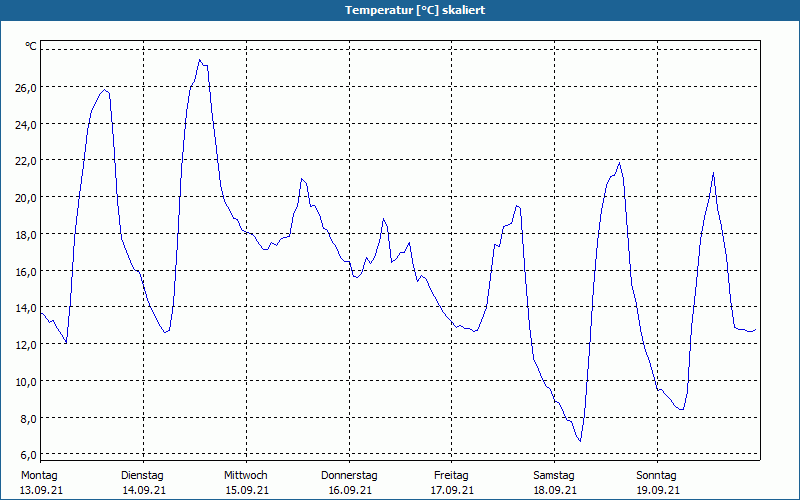Click the 22,0 y-axis value
The image size is (800, 500).
click(x=26, y=161)
